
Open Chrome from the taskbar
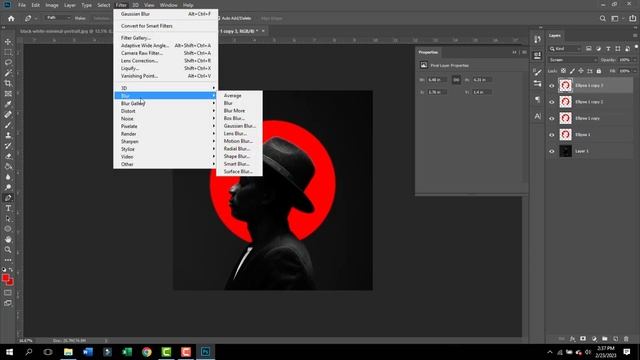[x=147, y=352]
